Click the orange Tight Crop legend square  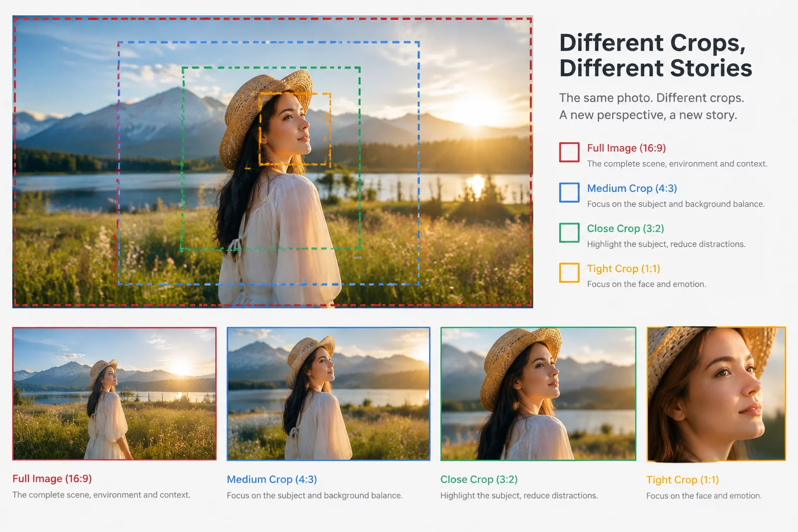(x=569, y=273)
